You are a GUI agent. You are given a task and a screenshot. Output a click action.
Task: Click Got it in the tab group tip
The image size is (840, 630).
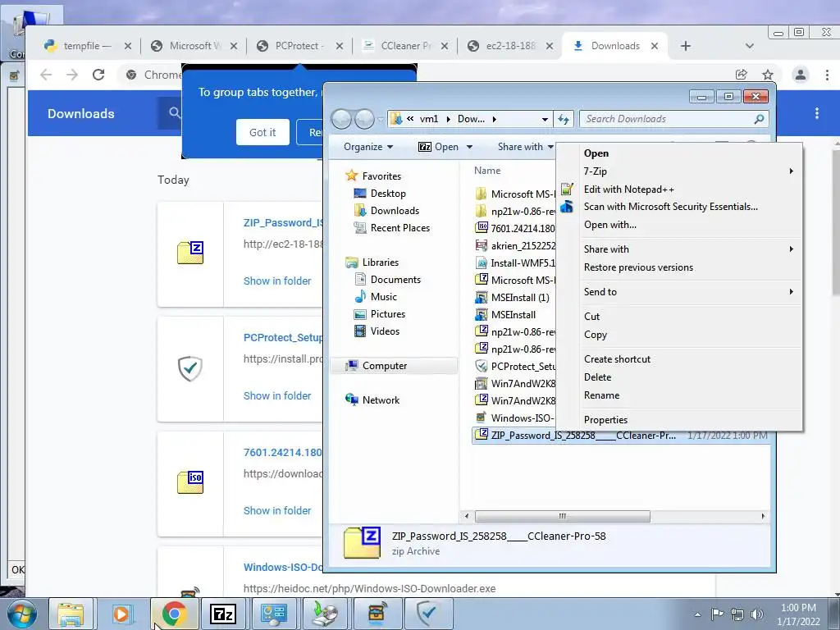tap(262, 132)
